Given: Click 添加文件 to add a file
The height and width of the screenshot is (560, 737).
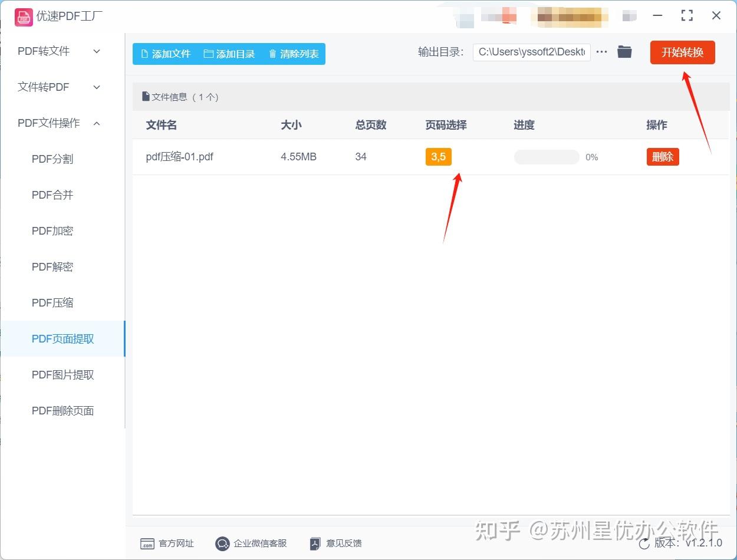Looking at the screenshot, I should 165,54.
